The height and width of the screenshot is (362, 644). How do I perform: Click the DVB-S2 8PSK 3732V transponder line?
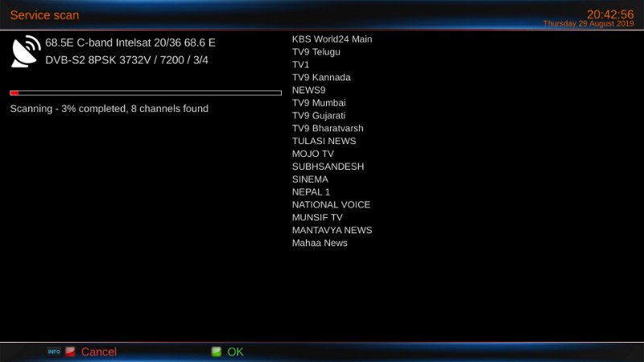tap(126, 60)
